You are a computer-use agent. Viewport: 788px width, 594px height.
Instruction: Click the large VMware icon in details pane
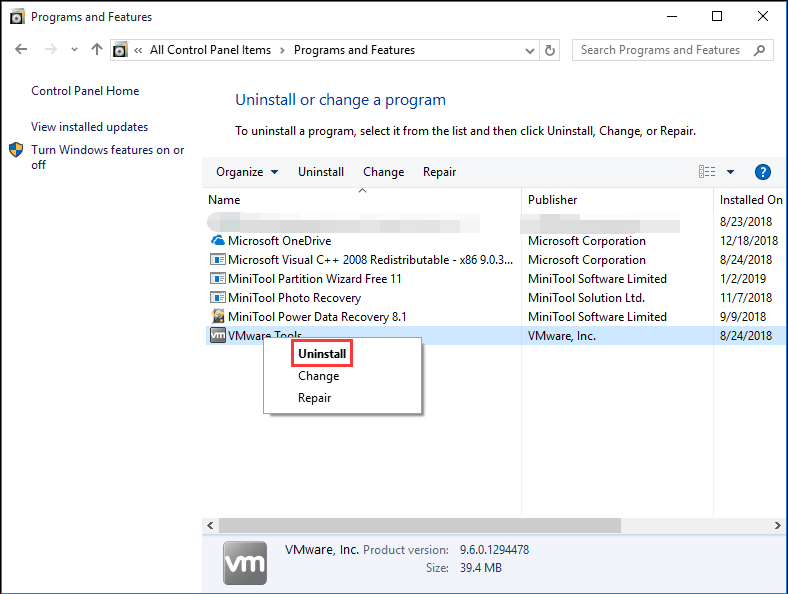coord(245,563)
